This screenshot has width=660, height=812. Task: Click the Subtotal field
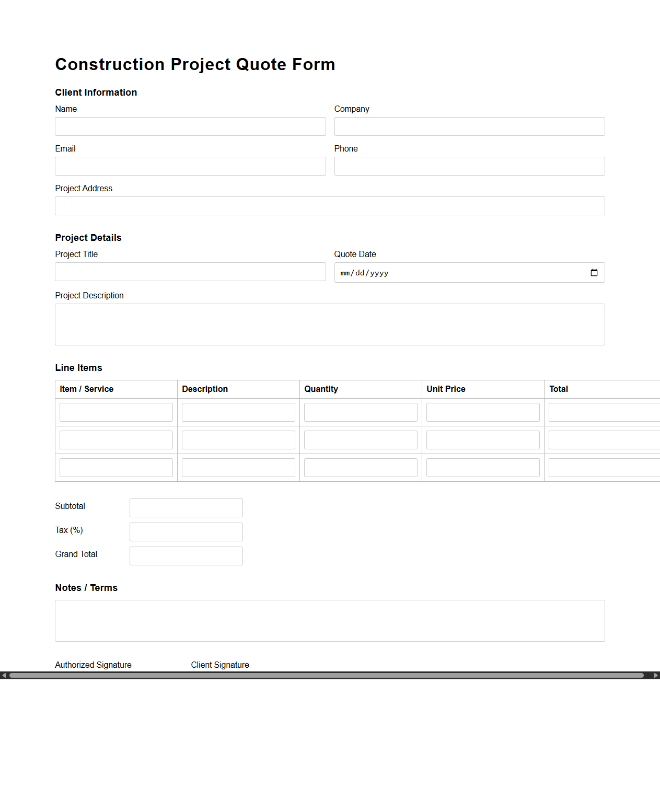[x=186, y=507]
